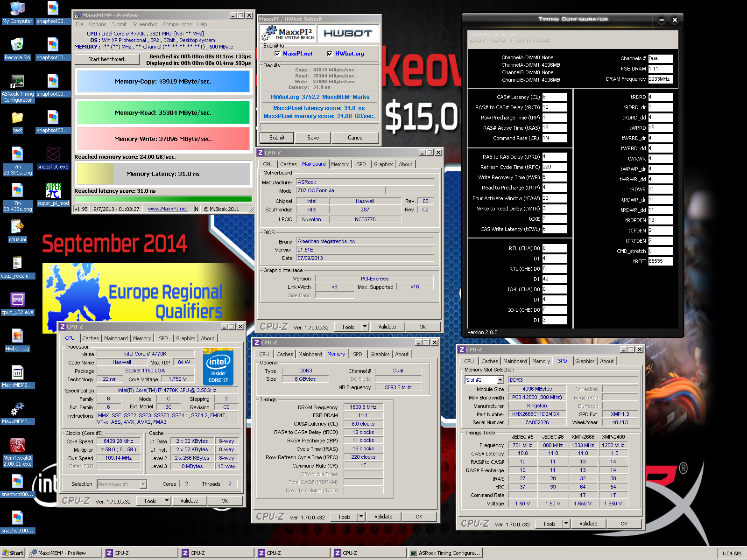Launch snapshot.exe desktop icon

53,158
